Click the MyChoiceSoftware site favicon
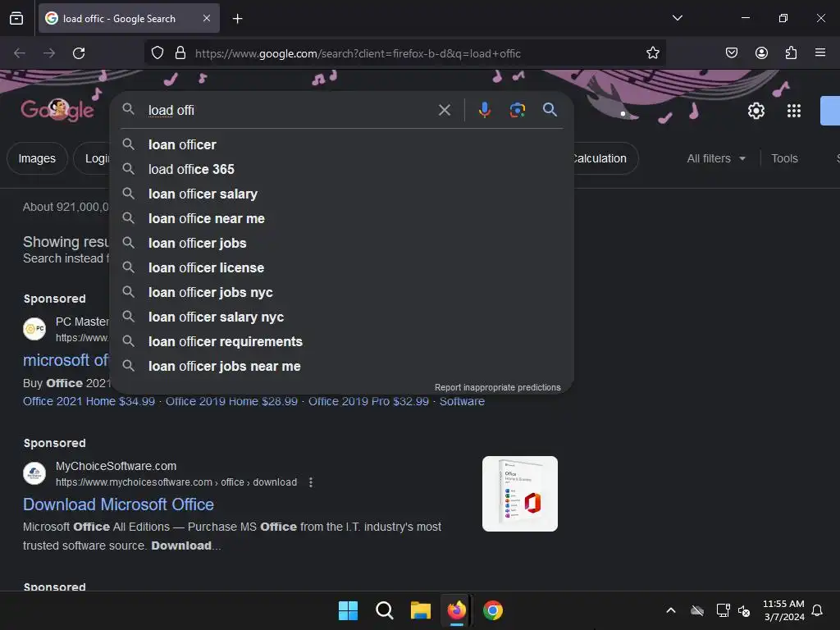This screenshot has height=630, width=840. 34,473
